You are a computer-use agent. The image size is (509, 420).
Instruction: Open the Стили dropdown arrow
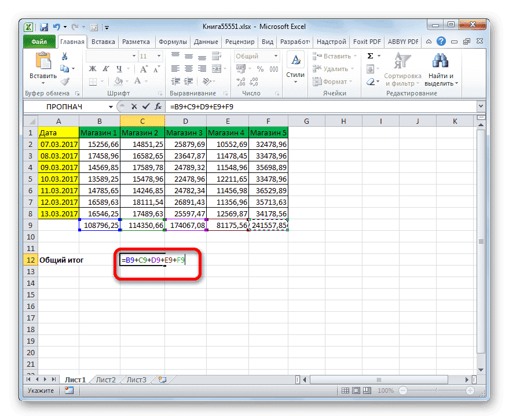pyautogui.click(x=295, y=82)
